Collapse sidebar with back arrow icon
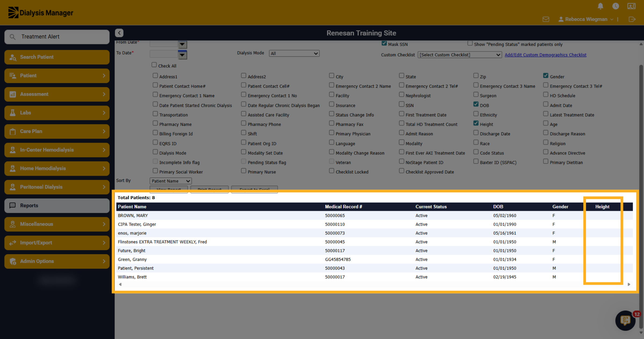644x339 pixels. pyautogui.click(x=119, y=33)
